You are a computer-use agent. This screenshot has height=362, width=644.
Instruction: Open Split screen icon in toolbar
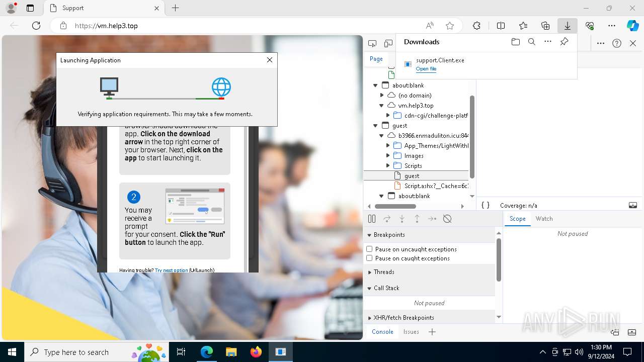coord(501,26)
